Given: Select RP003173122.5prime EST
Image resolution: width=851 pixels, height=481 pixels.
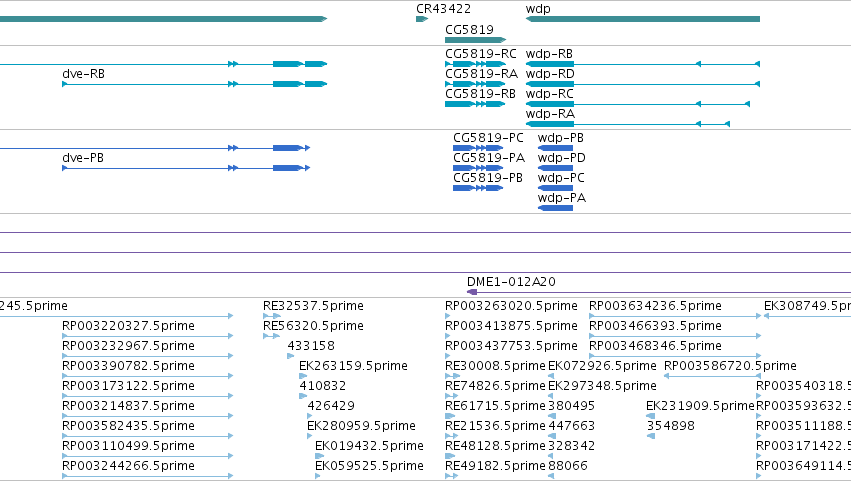Looking at the screenshot, I should [x=129, y=386].
